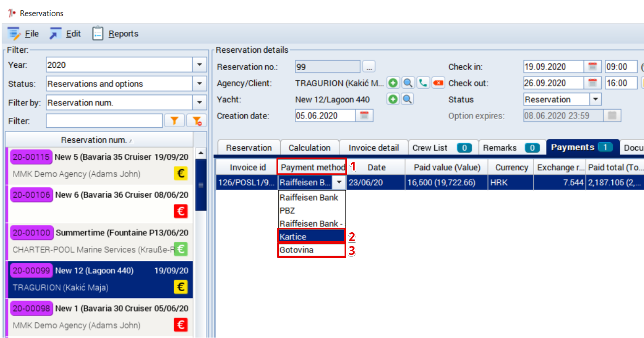Clear filter with the funnel remove icon
This screenshot has width=644, height=338.
pos(196,121)
